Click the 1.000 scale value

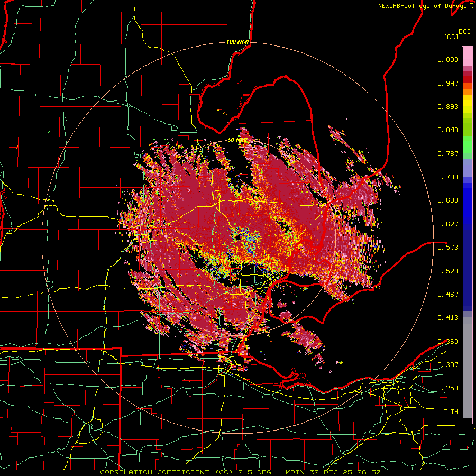pyautogui.click(x=448, y=59)
